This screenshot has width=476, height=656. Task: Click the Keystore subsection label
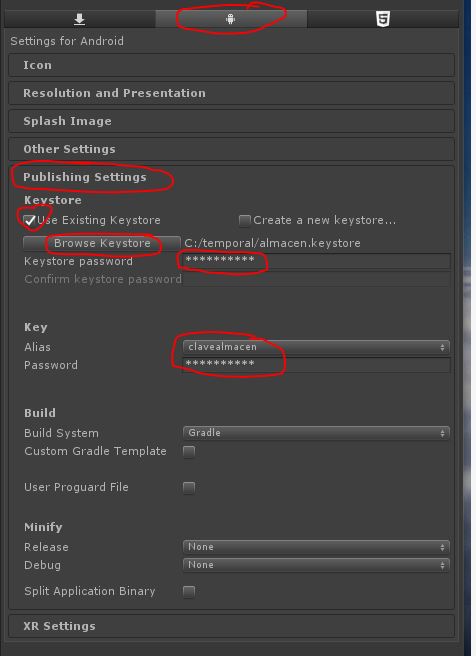pos(53,200)
